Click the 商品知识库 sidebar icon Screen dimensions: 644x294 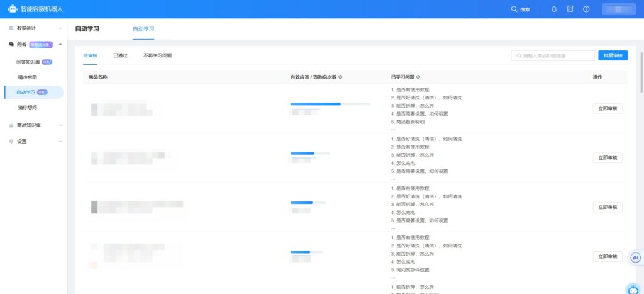(11, 125)
